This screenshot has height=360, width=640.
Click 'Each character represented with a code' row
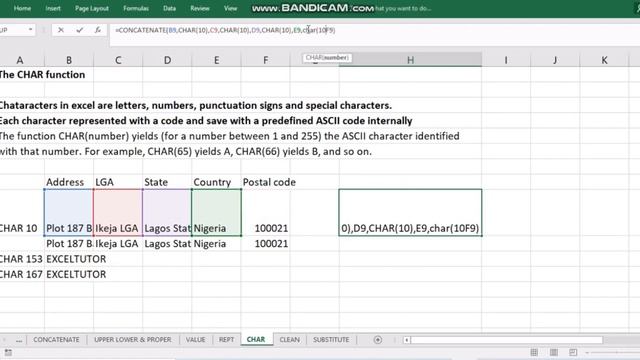[206, 121]
